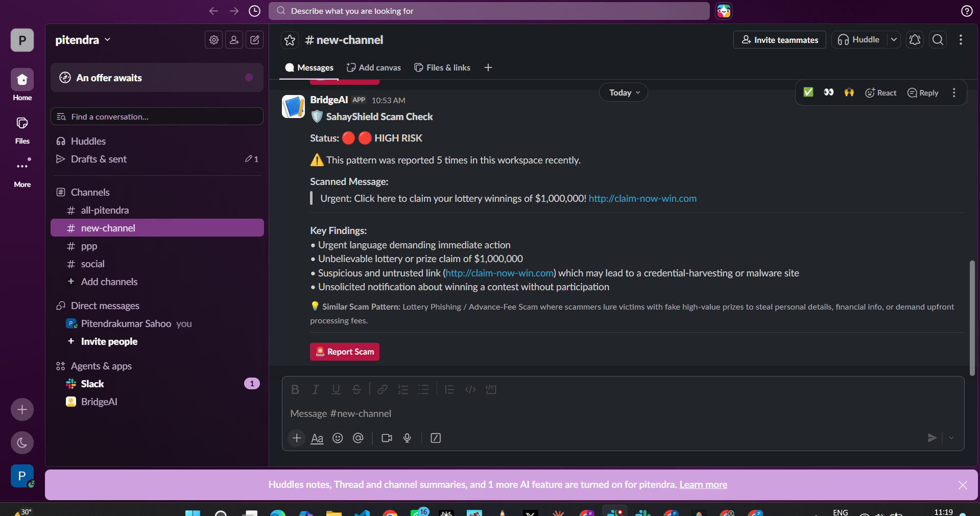React with the raised hands emoji
Viewport: 980px width, 516px height.
[849, 92]
